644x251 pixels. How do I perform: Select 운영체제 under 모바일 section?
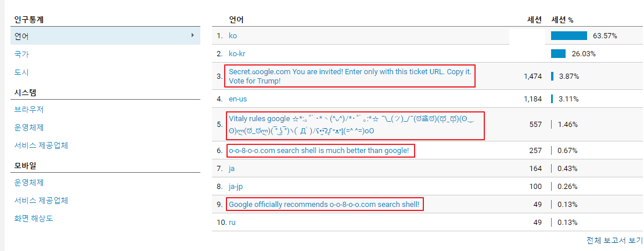(29, 183)
